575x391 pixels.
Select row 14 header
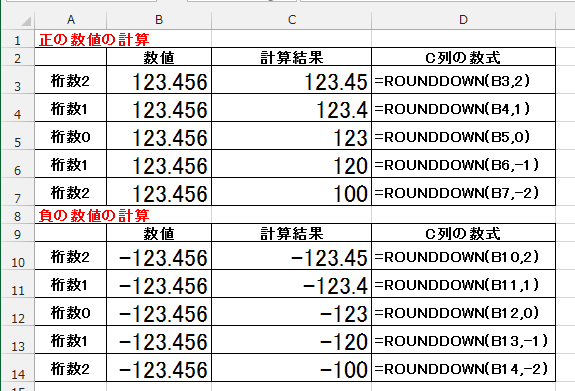(18, 368)
